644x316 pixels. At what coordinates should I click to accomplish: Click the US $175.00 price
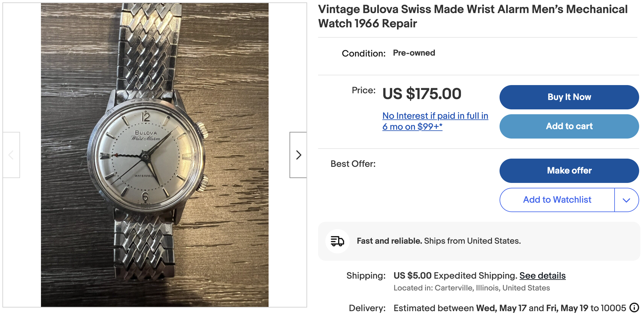[422, 94]
